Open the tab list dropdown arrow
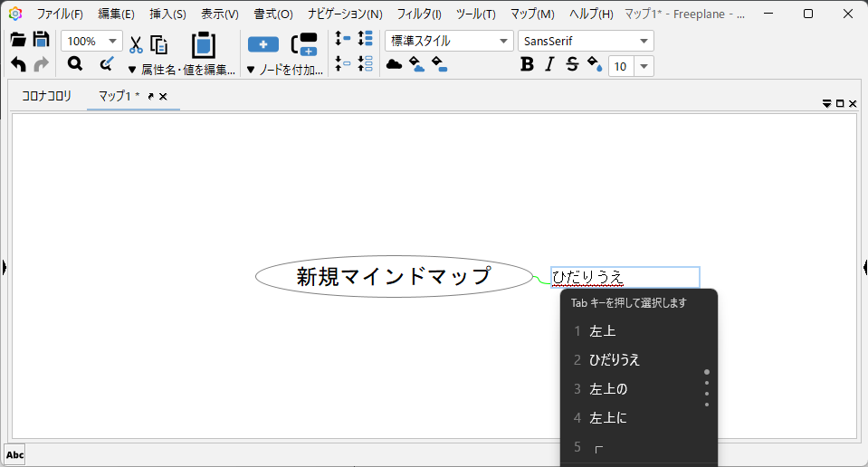This screenshot has width=868, height=467. (x=826, y=103)
